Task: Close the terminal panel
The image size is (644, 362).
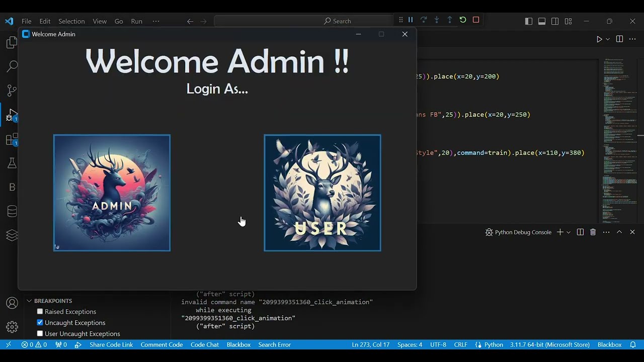Action: point(632,232)
